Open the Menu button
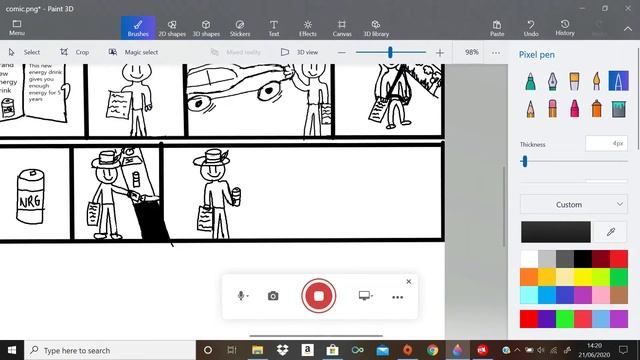The height and width of the screenshot is (360, 640). click(x=17, y=28)
